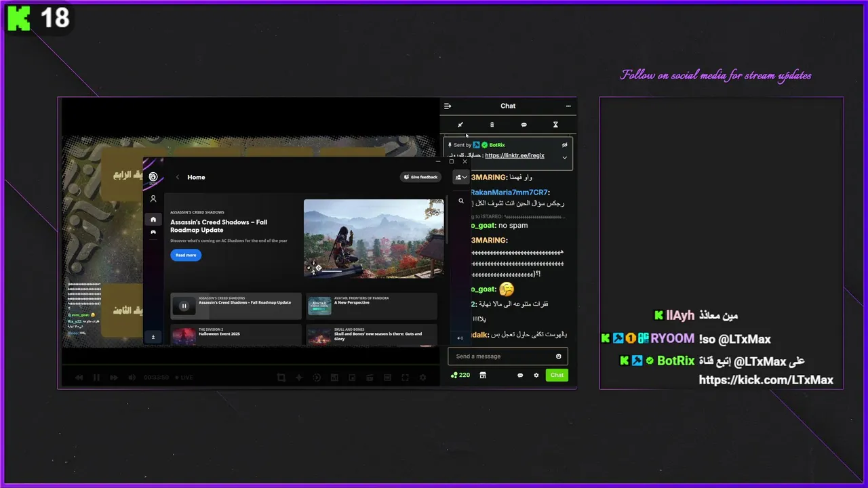Open the stream stats icon in the player
The height and width of the screenshot is (488, 868).
(x=334, y=378)
